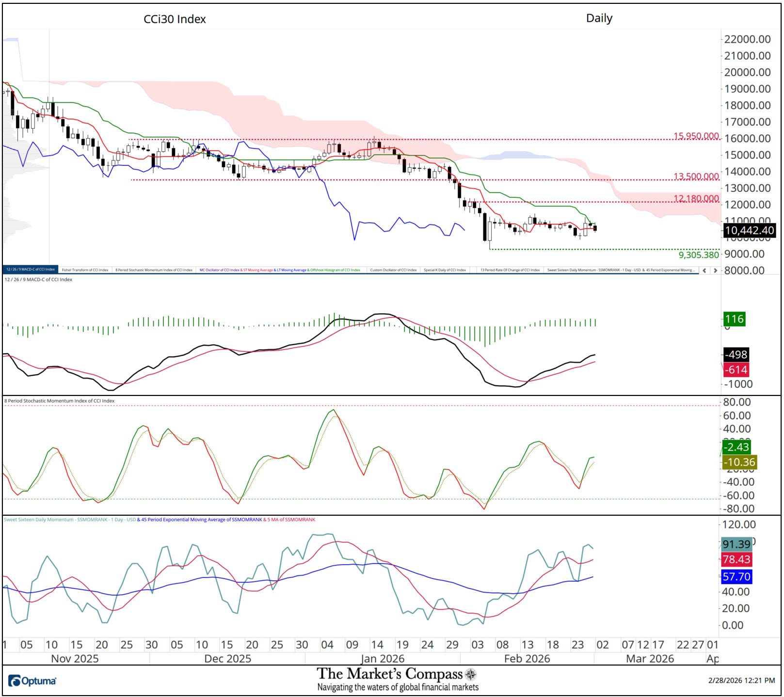Click the 15,950.000 resistance level label

click(x=696, y=136)
